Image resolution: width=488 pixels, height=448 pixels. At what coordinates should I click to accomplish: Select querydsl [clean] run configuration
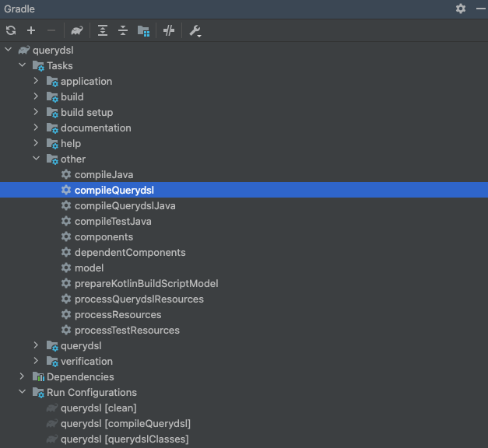pos(99,408)
